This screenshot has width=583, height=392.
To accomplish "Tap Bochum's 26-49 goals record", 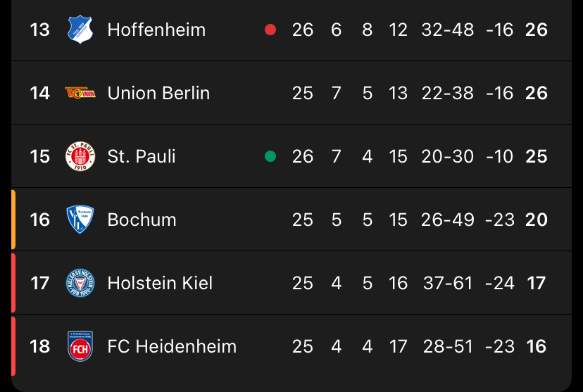I will [448, 220].
